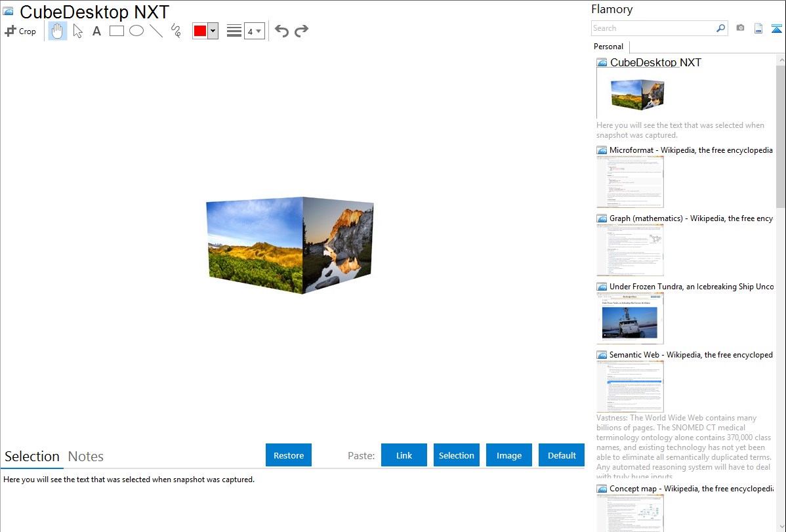The width and height of the screenshot is (786, 532).
Task: Click the Restore button
Action: (x=289, y=455)
